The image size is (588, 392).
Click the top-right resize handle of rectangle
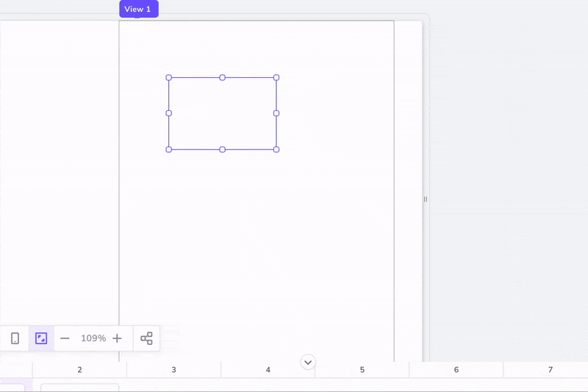point(276,77)
